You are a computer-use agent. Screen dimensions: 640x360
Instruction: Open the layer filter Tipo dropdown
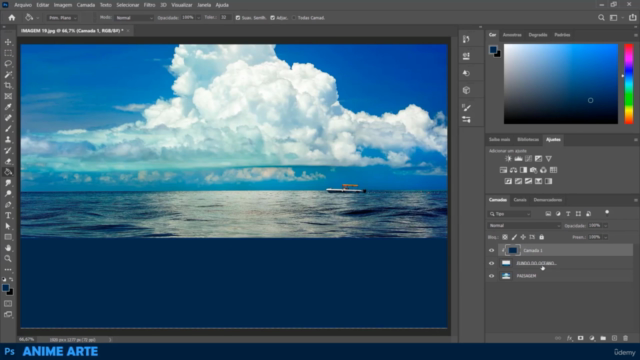(509, 214)
